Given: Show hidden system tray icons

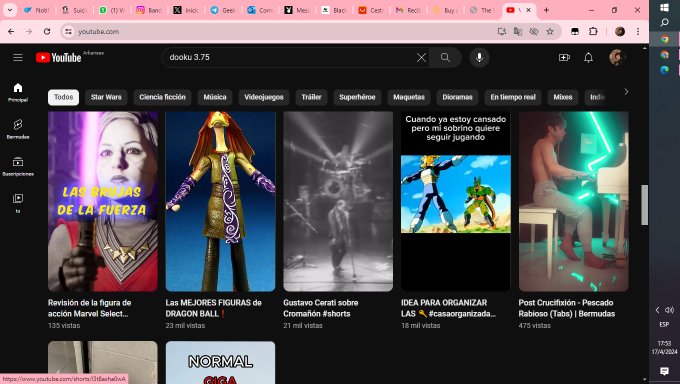Looking at the screenshot, I should coord(657,310).
